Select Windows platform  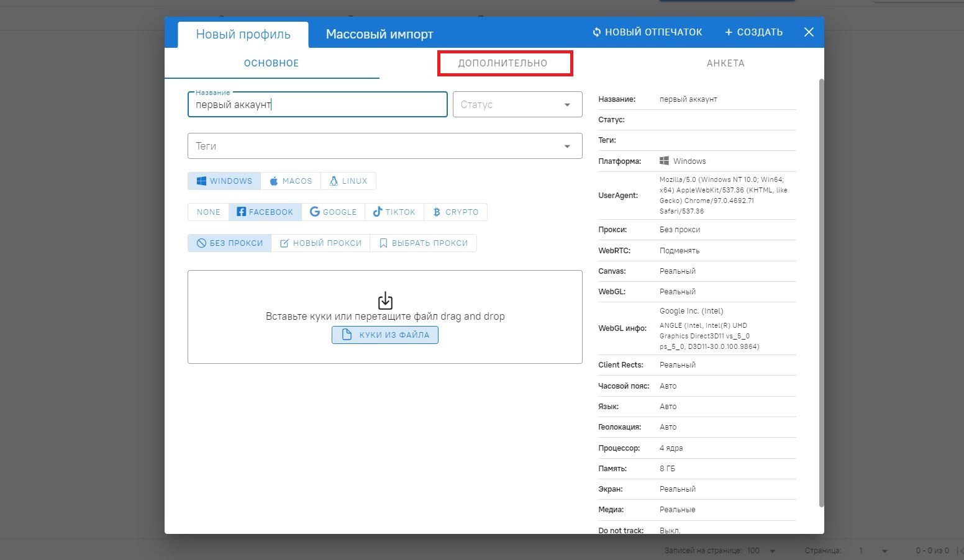[224, 181]
